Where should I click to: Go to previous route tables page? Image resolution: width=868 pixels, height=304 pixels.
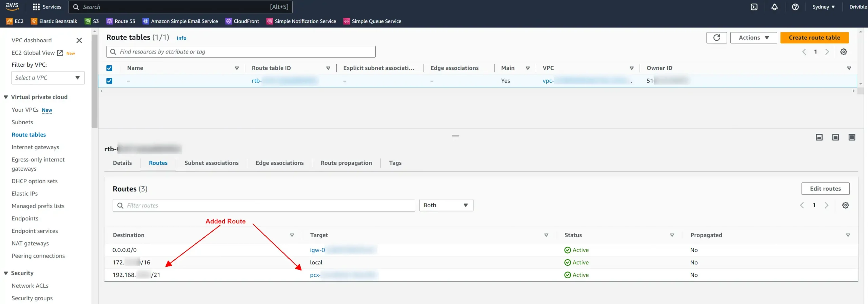pos(804,52)
